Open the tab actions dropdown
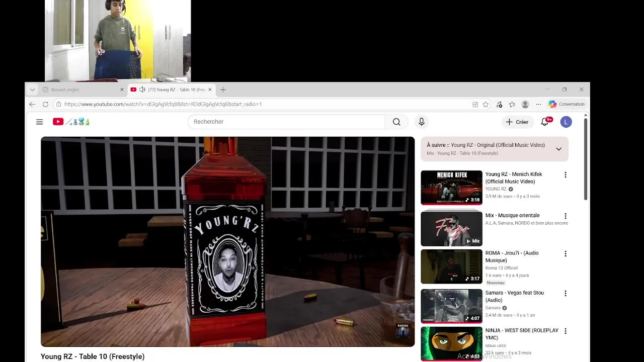This screenshot has width=644, height=362. [32, 89]
